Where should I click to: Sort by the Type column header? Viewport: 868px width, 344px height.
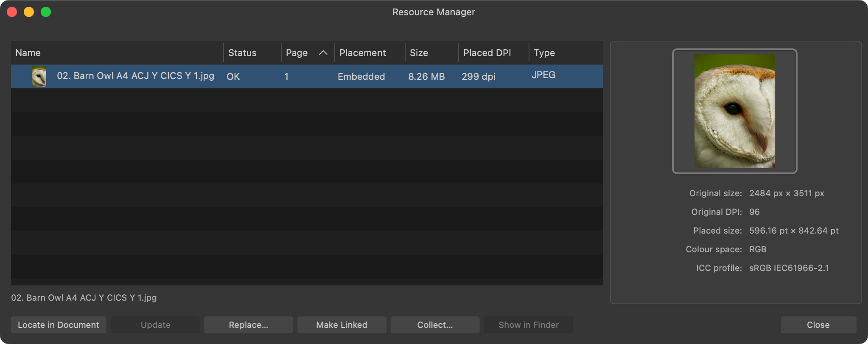coord(566,53)
